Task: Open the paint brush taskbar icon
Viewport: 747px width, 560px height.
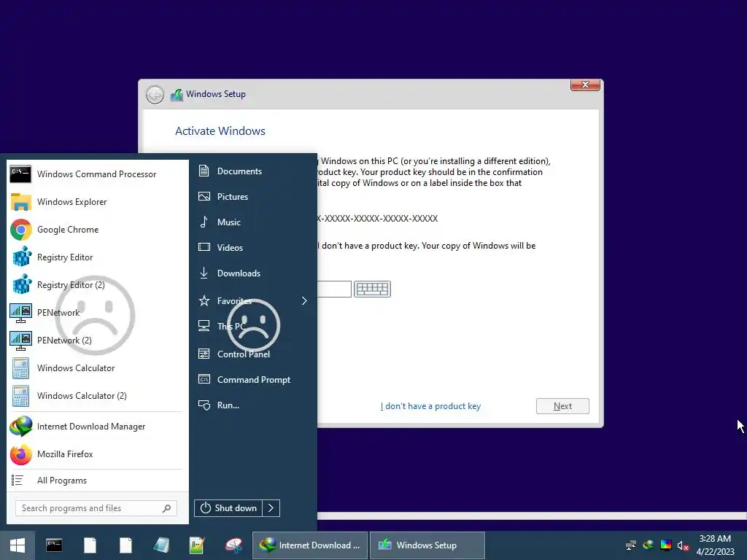Action: click(233, 545)
